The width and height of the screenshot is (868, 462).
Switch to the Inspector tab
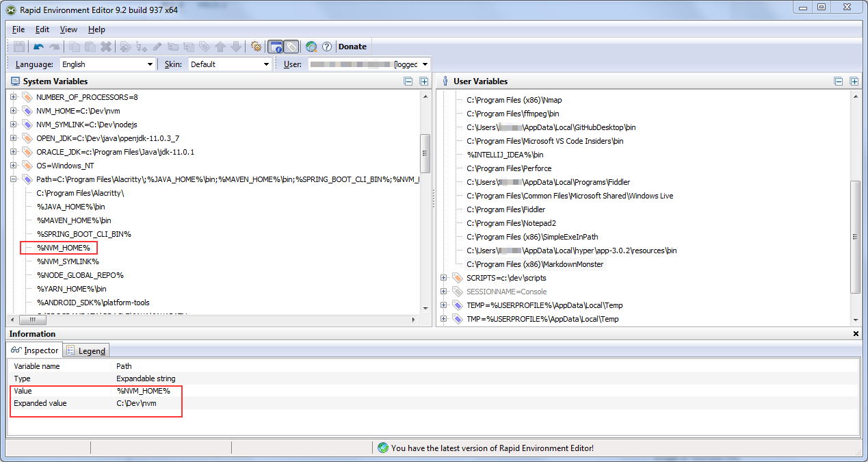(x=35, y=350)
